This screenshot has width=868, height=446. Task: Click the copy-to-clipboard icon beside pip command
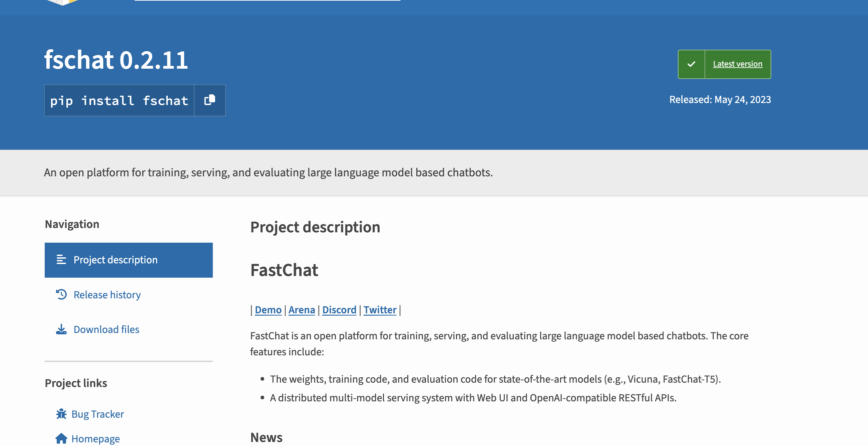pyautogui.click(x=209, y=100)
